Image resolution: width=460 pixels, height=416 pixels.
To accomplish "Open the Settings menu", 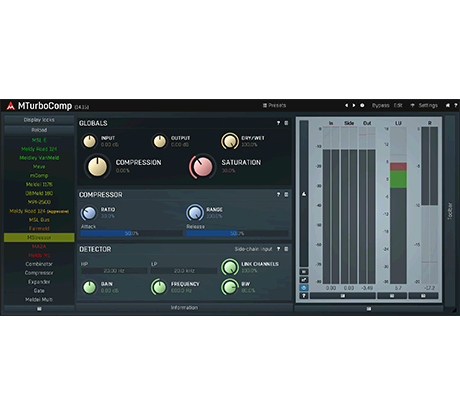I will point(424,105).
